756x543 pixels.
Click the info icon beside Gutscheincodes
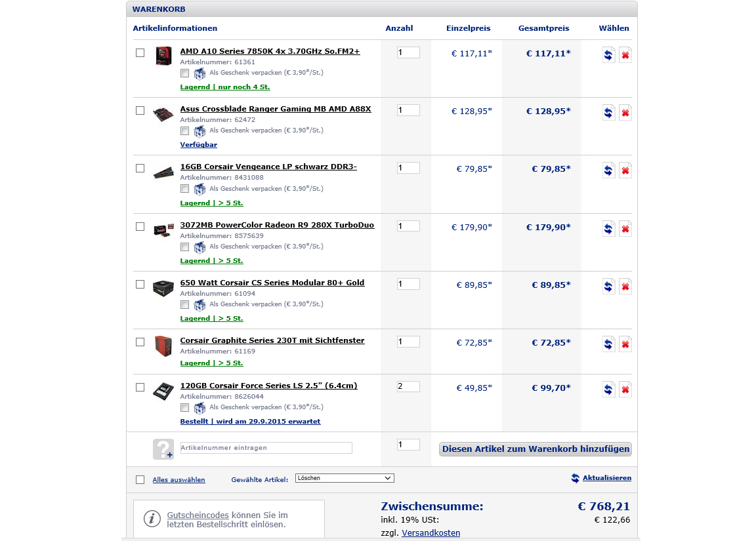pos(152,519)
